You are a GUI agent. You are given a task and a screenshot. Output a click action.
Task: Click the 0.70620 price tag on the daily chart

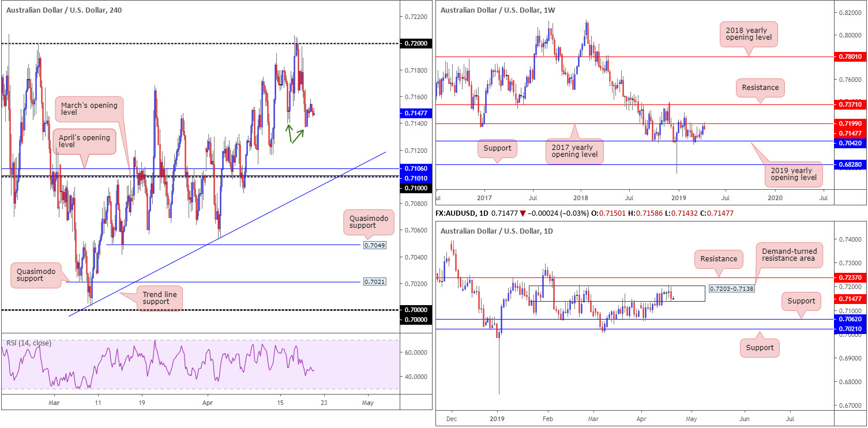click(851, 319)
